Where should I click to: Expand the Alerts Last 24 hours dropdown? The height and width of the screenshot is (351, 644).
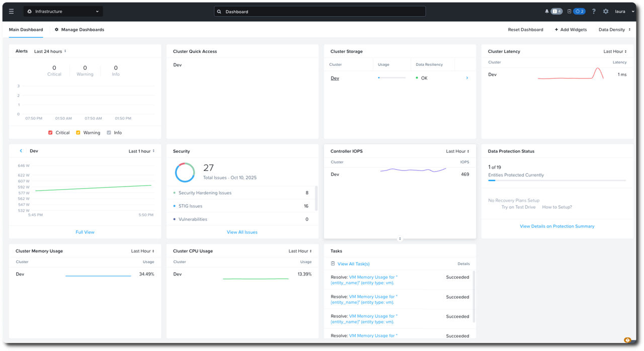[50, 51]
